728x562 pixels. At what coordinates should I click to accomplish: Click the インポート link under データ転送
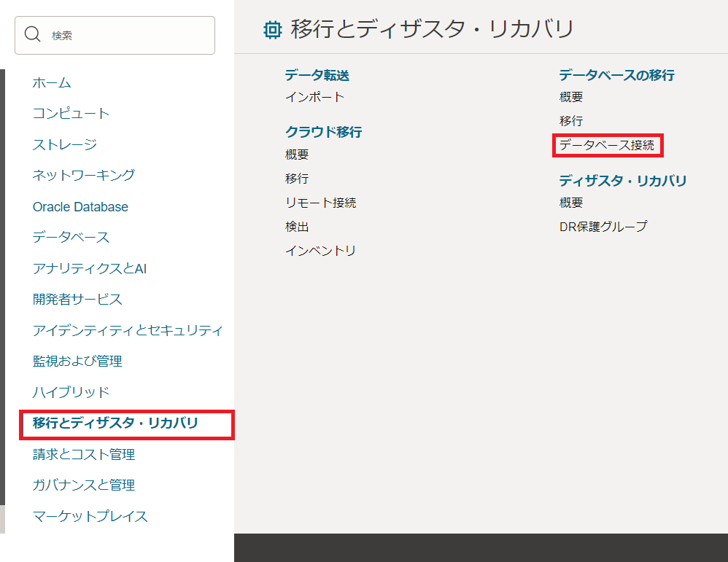pos(314,97)
